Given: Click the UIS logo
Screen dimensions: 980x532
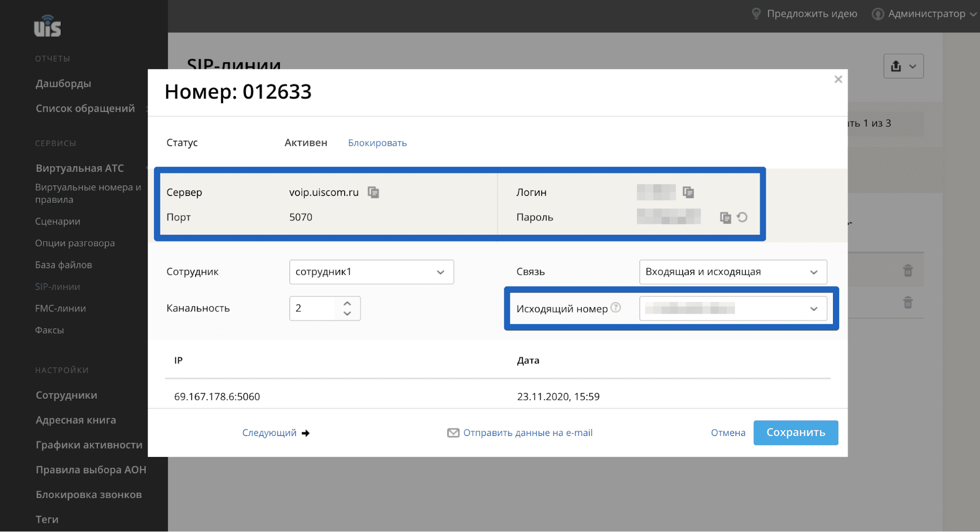Looking at the screenshot, I should click(48, 26).
